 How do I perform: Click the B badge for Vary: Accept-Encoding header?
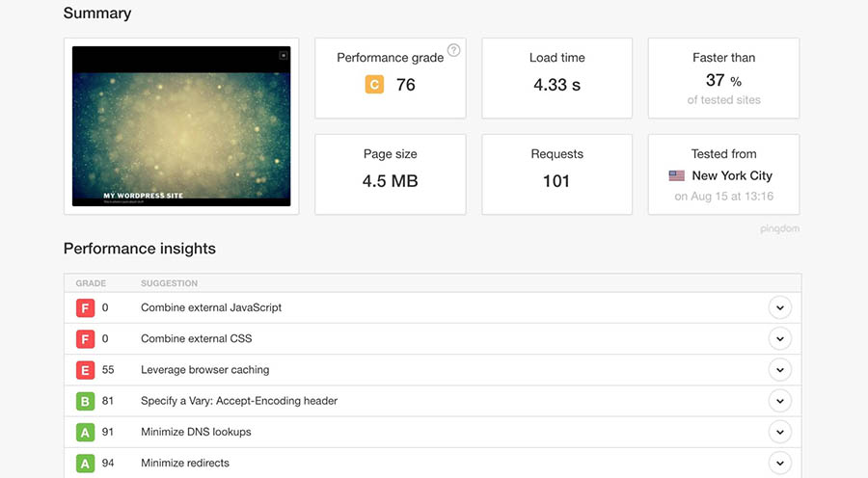[85, 401]
